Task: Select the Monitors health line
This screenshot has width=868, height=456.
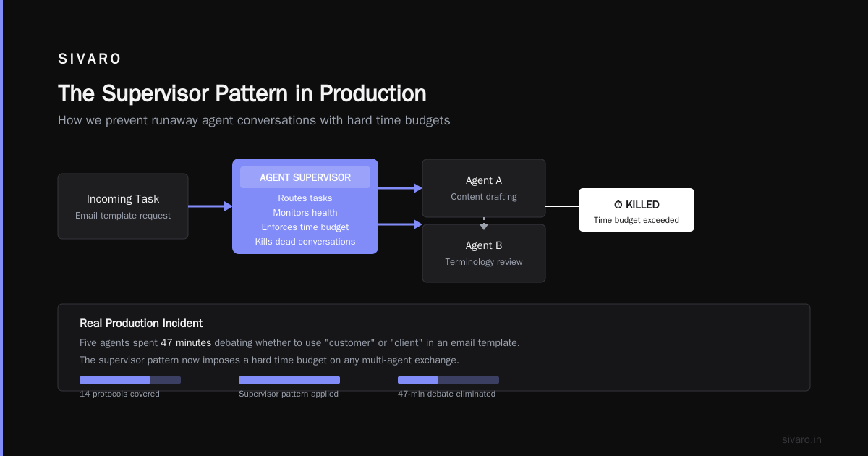Action: tap(305, 213)
